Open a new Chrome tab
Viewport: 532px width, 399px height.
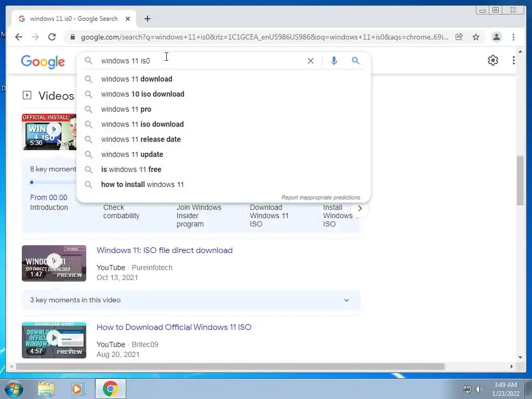[x=147, y=19]
